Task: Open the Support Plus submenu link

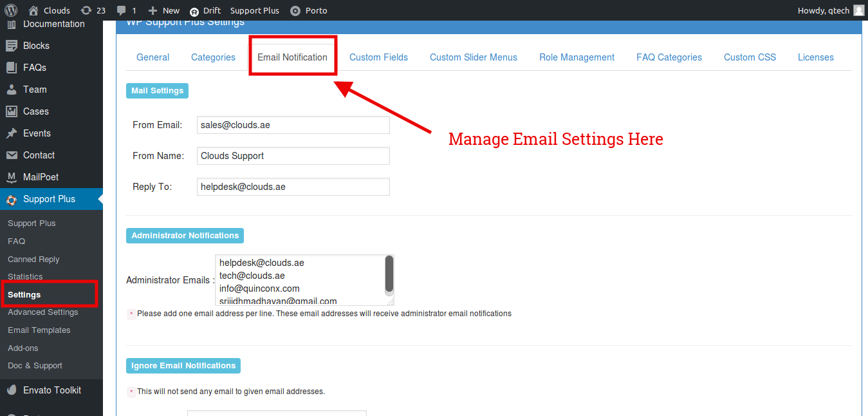Action: point(32,223)
